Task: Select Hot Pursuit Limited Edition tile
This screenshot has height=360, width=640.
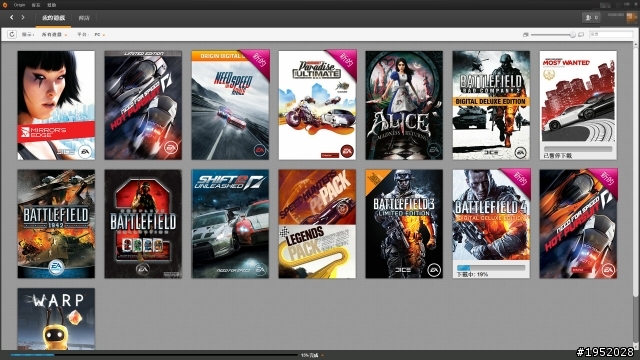Action: [x=143, y=105]
